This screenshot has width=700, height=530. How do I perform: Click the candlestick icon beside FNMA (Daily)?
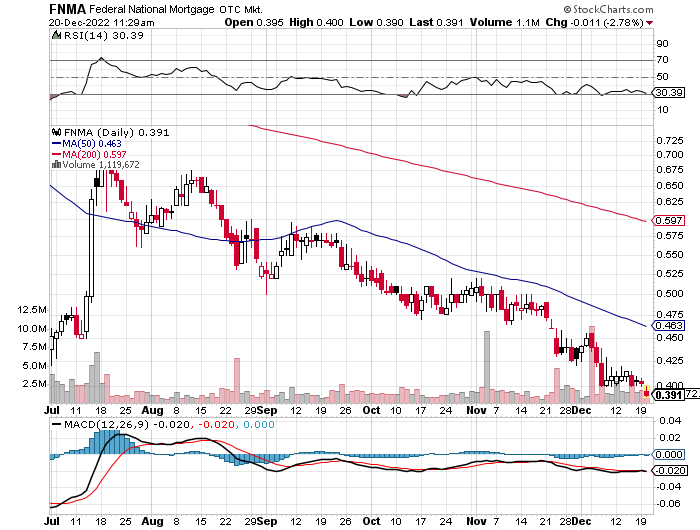57,132
